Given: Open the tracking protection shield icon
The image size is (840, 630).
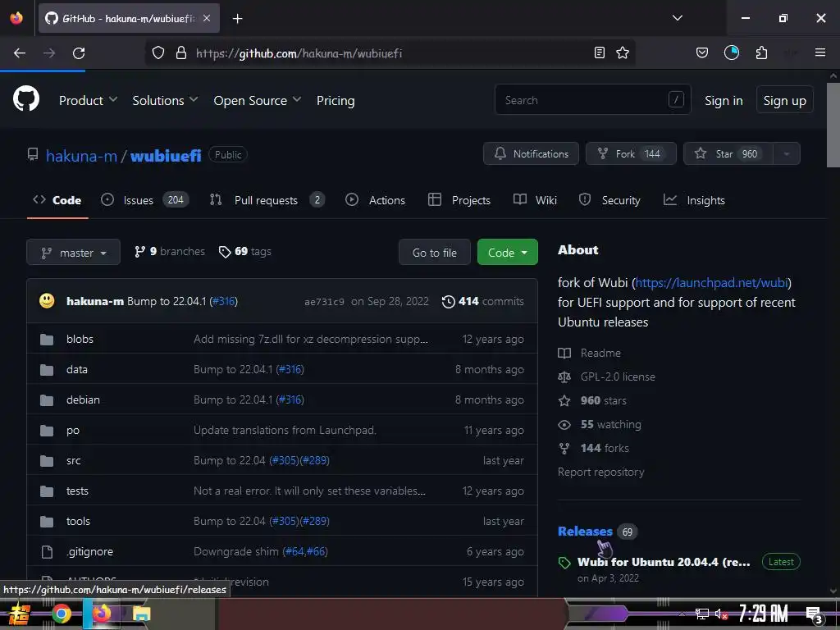Looking at the screenshot, I should tap(158, 52).
